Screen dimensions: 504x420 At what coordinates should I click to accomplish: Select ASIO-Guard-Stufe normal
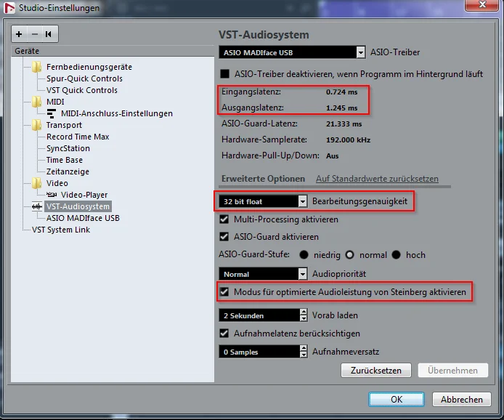349,255
